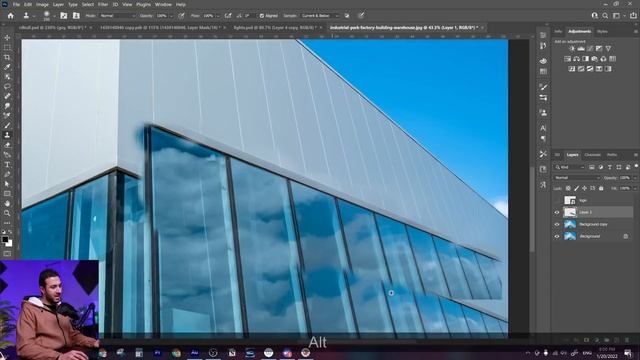Click the foreground color swatch
The height and width of the screenshot is (360, 640).
coord(5,240)
